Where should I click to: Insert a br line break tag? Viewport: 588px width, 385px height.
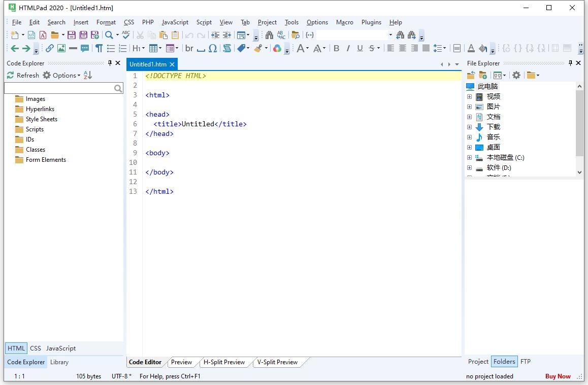[x=189, y=48]
